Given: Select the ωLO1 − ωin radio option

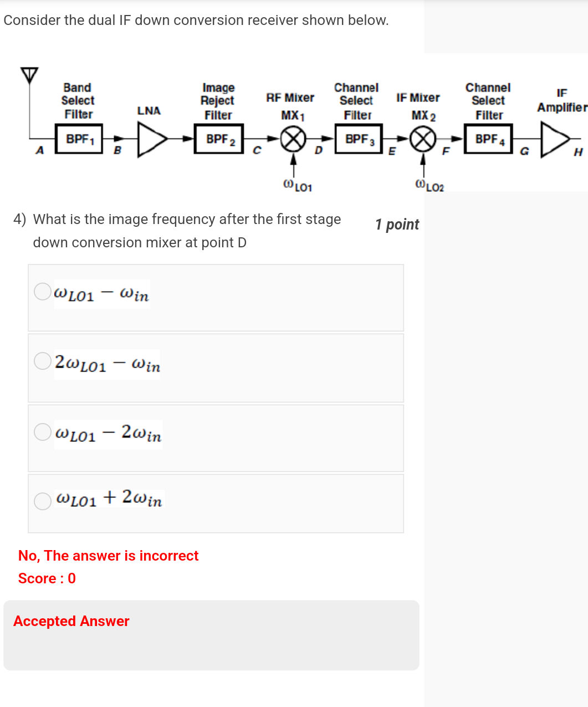Looking at the screenshot, I should [x=42, y=292].
